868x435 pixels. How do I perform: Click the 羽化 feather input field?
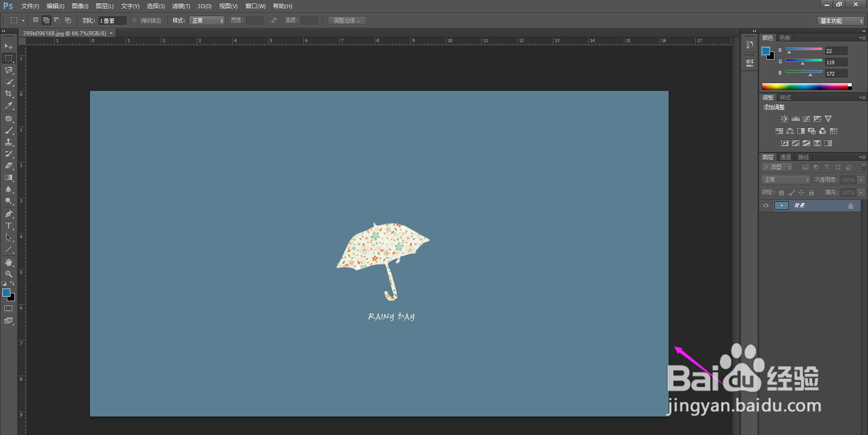tap(113, 20)
